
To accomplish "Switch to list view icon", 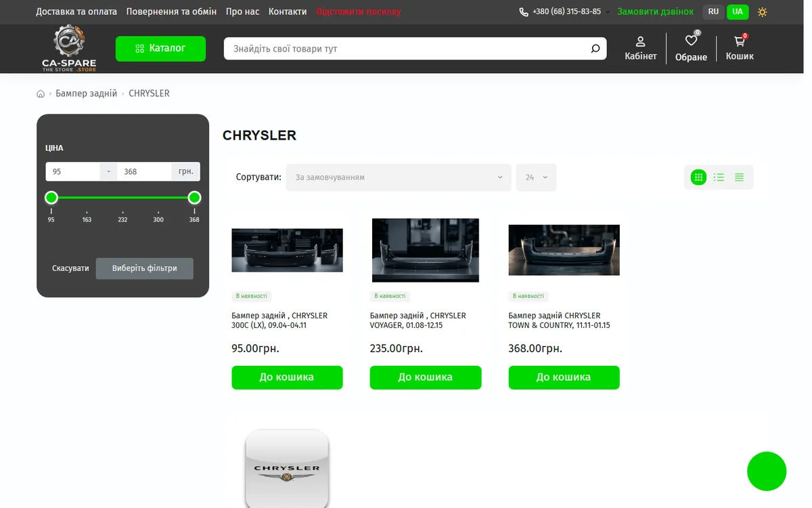I will (x=719, y=177).
